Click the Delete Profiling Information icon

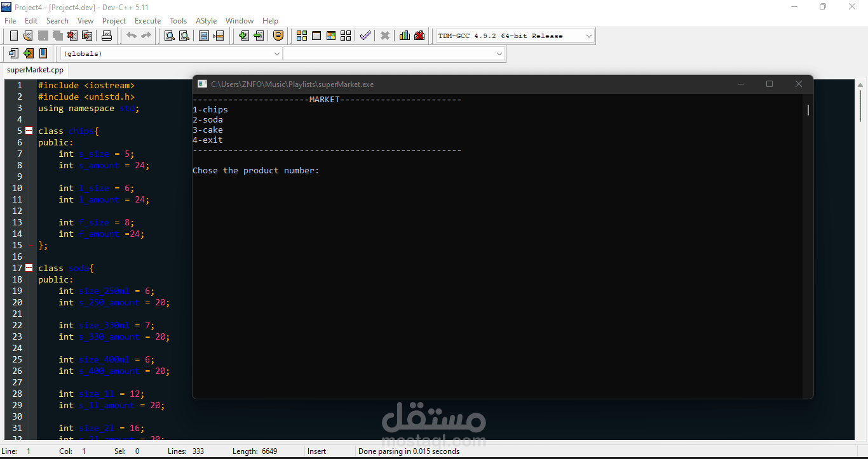[419, 36]
